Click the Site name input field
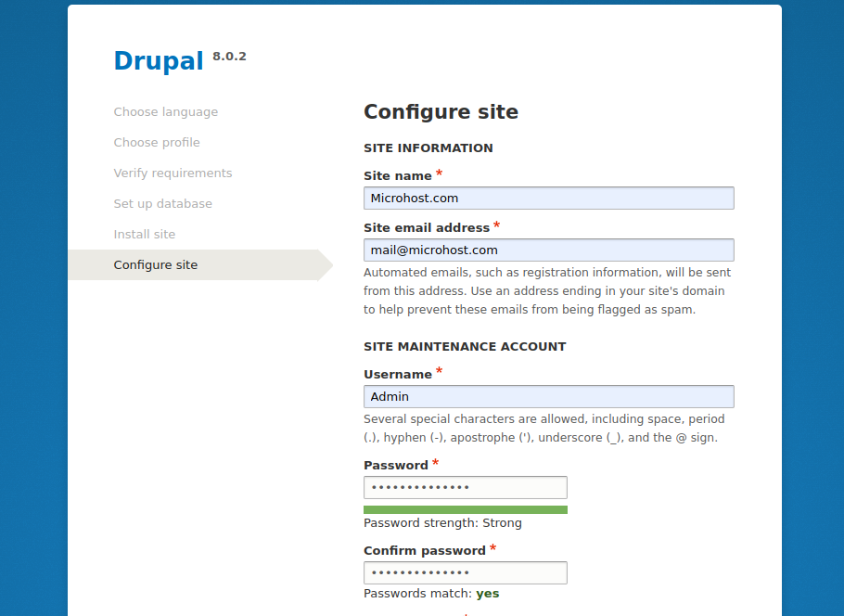The width and height of the screenshot is (844, 616). click(x=548, y=199)
